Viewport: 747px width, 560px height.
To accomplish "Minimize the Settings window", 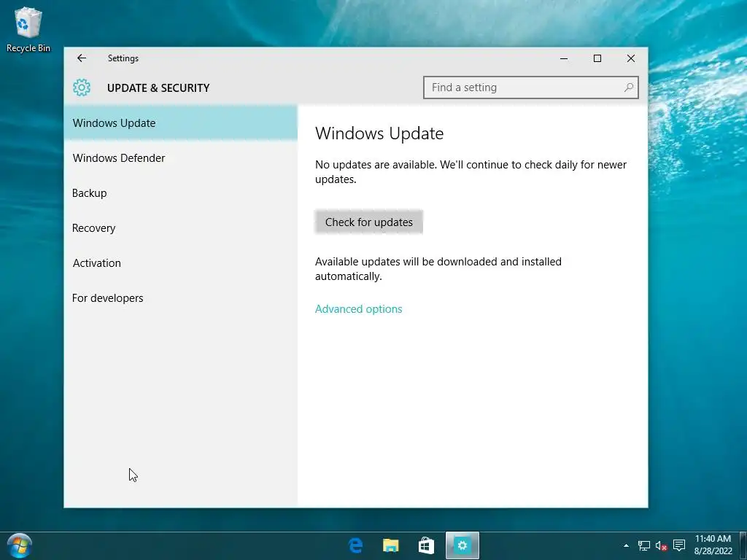I will pyautogui.click(x=564, y=58).
